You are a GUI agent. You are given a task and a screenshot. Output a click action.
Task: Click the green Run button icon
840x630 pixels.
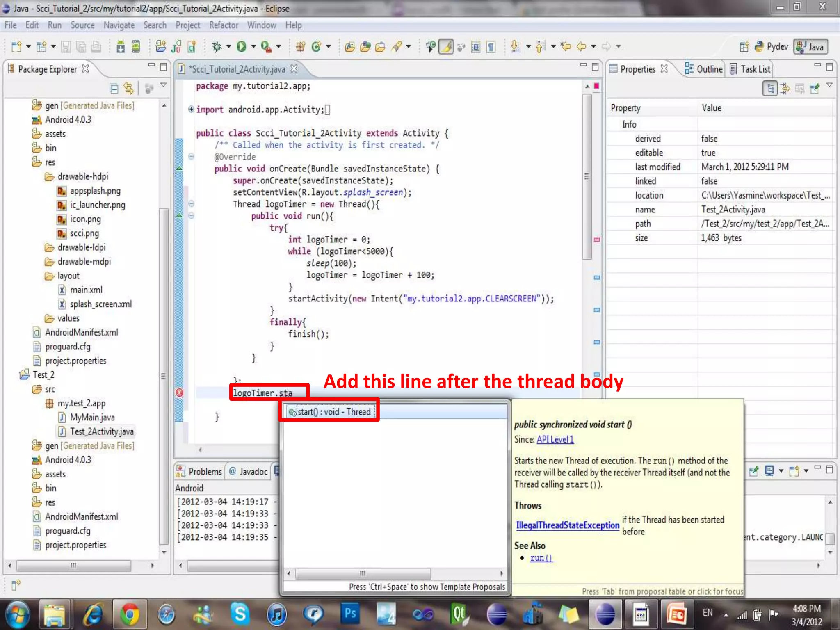click(x=242, y=47)
